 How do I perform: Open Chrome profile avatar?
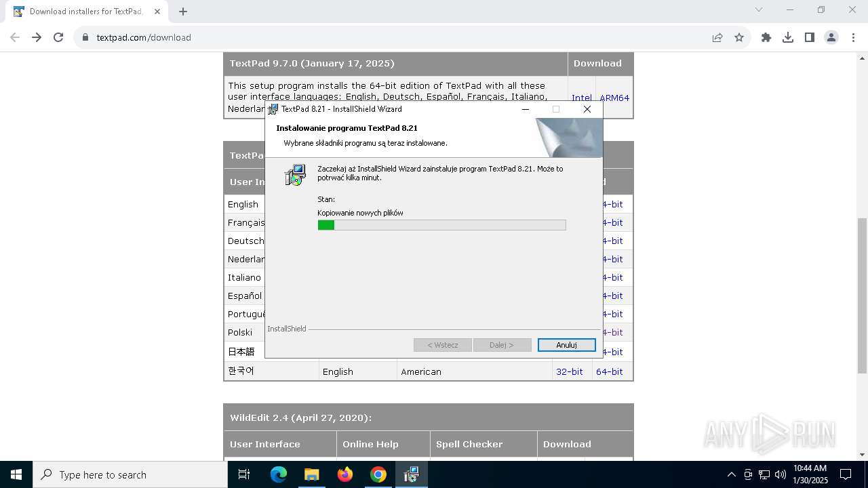click(x=831, y=37)
